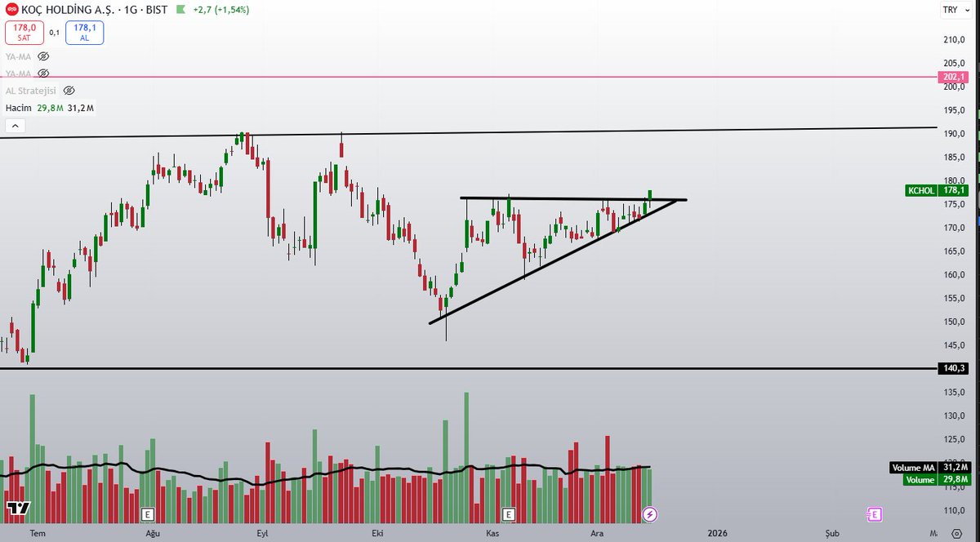Open the TradingView logo
The height and width of the screenshot is (542, 980).
[x=18, y=508]
